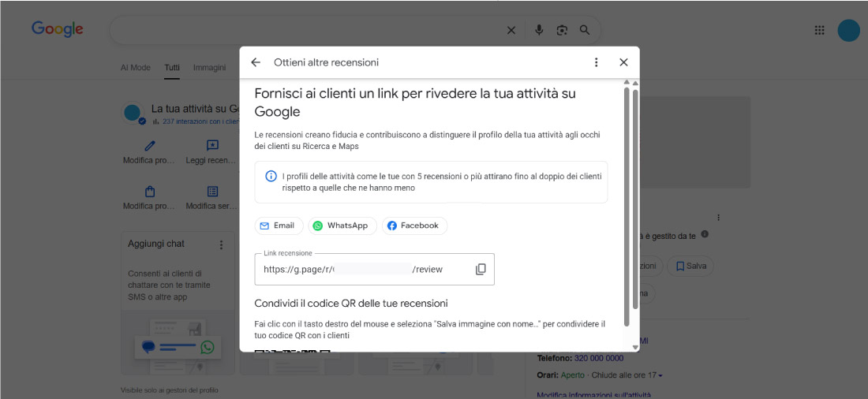The image size is (868, 399).
Task: Click the magnifying glass search icon
Action: [x=585, y=30]
